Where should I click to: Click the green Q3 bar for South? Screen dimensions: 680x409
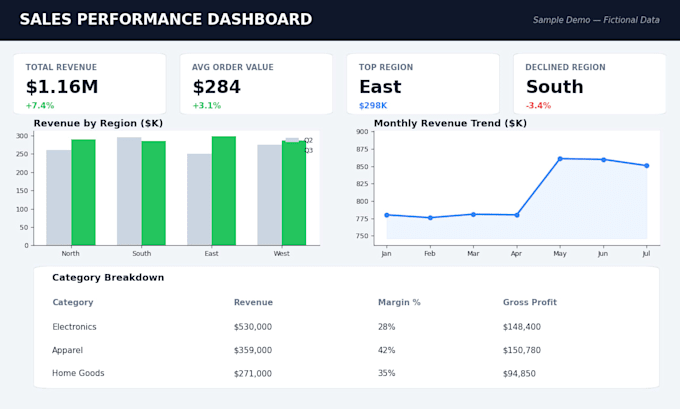pos(154,193)
